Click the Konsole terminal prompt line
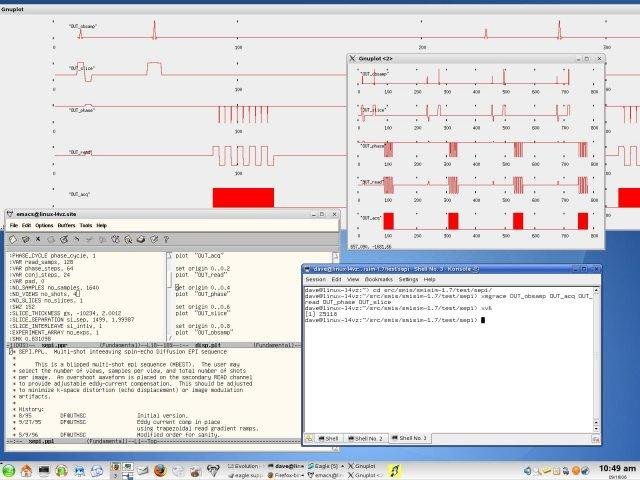 tap(395, 320)
